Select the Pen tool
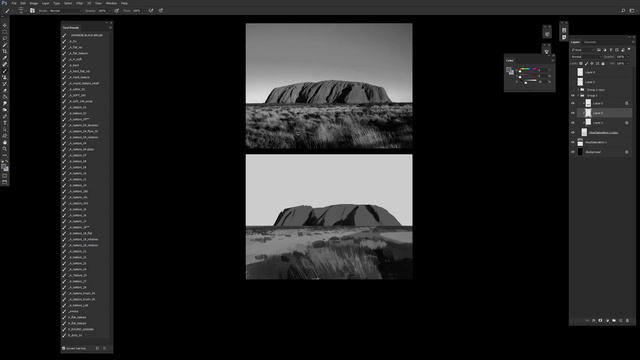Screen dimensions: 640x360 click(x=5, y=116)
